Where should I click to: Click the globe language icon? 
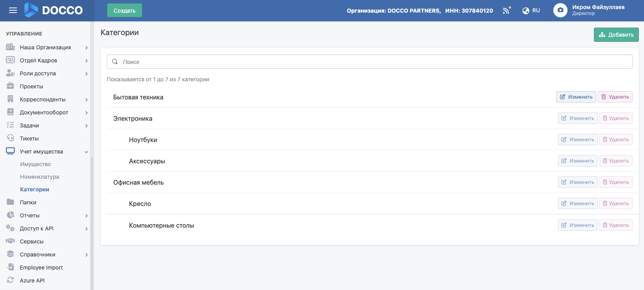[x=526, y=11]
